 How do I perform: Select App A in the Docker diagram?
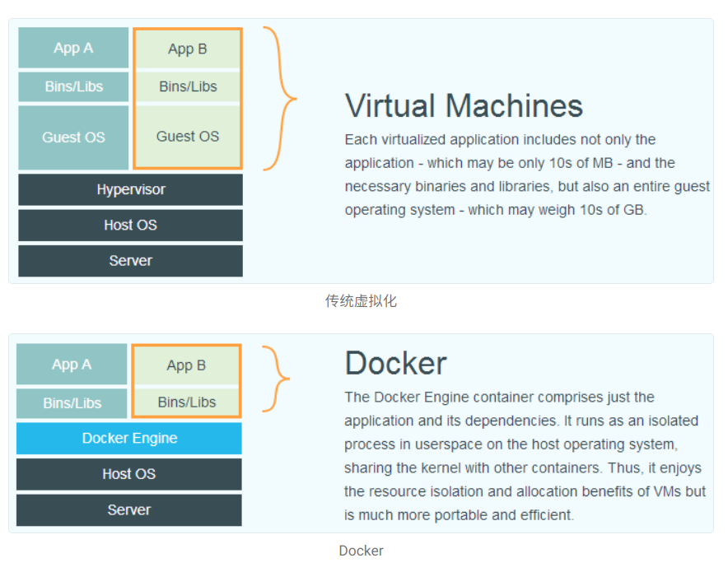click(x=72, y=365)
